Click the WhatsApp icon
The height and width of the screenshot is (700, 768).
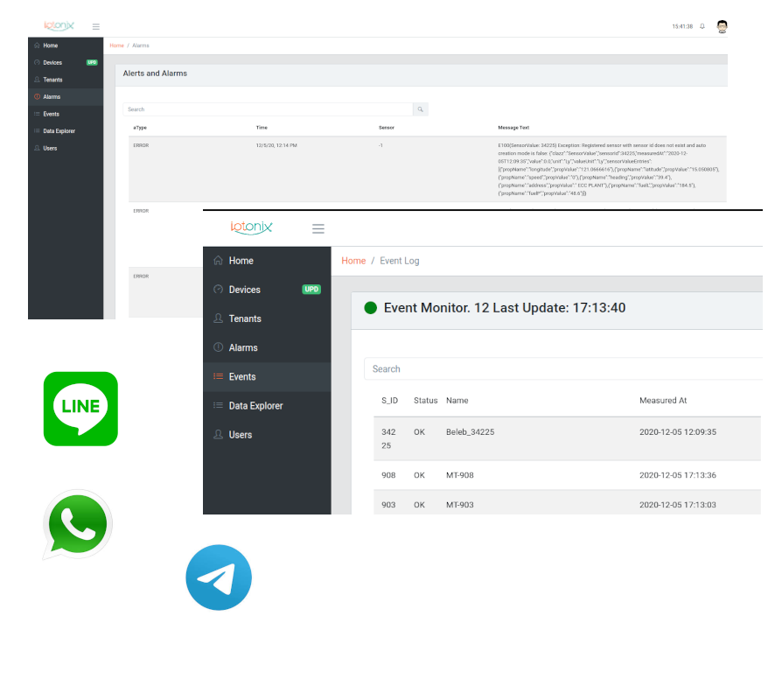click(77, 524)
